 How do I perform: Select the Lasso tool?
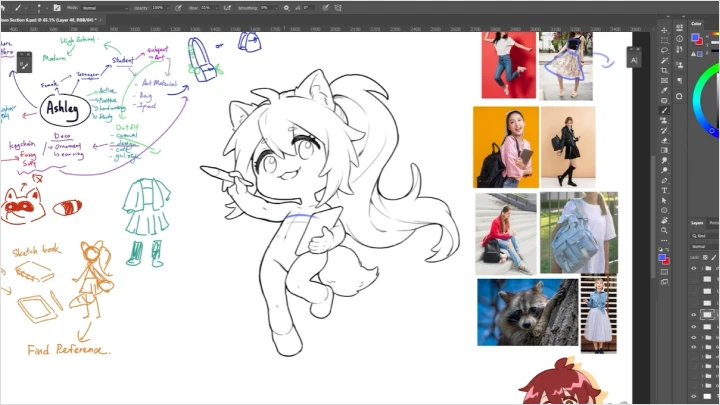[x=664, y=48]
